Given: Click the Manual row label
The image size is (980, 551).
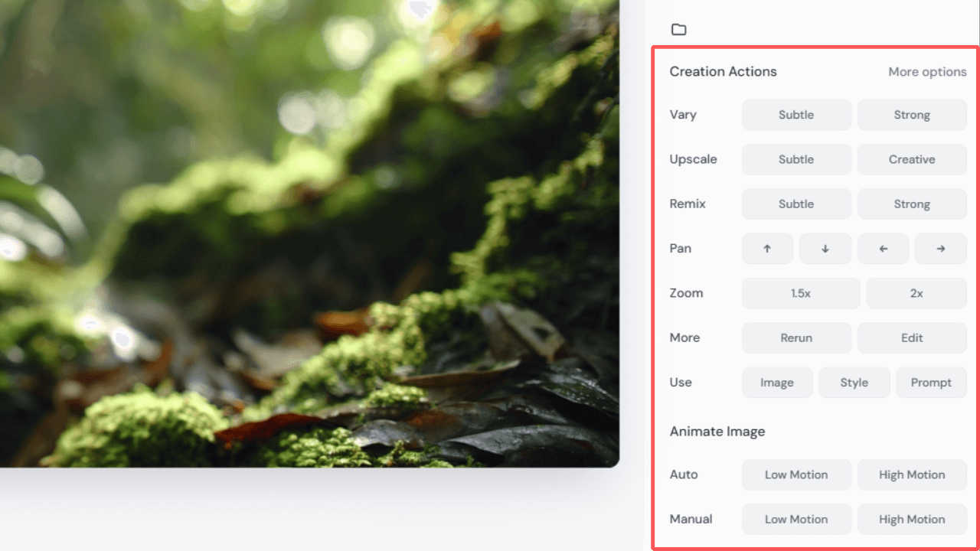Looking at the screenshot, I should (x=691, y=519).
